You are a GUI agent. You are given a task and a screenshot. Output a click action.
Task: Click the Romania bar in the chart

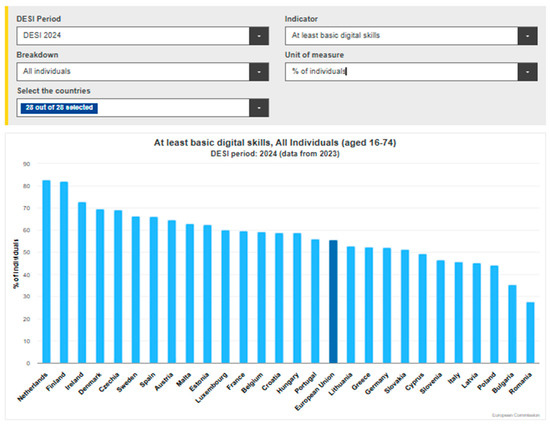pos(530,333)
